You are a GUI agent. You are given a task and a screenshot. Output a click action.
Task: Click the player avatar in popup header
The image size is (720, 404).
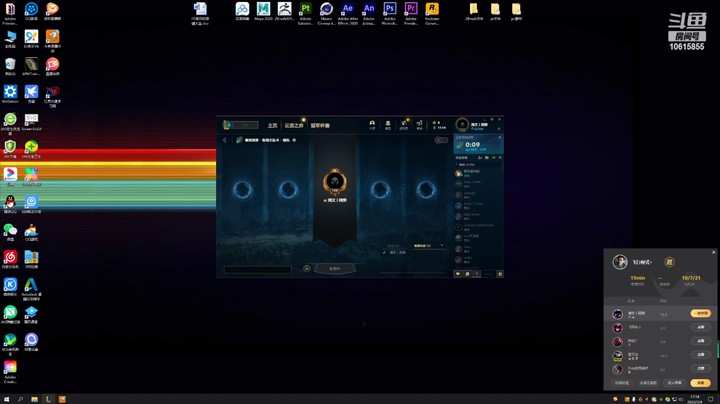click(x=620, y=262)
